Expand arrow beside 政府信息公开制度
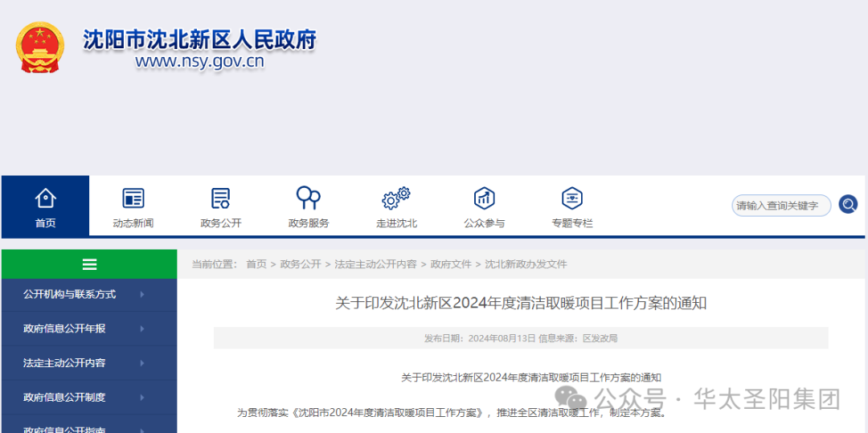 pos(142,398)
